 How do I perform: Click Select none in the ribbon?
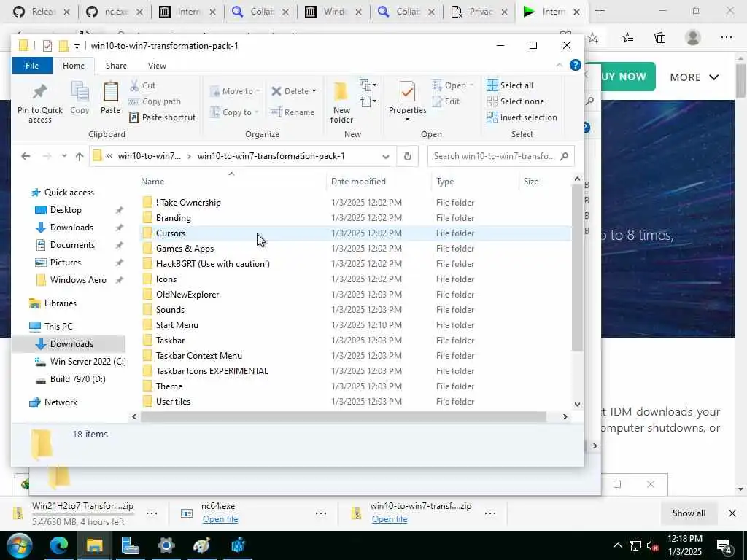coord(515,101)
